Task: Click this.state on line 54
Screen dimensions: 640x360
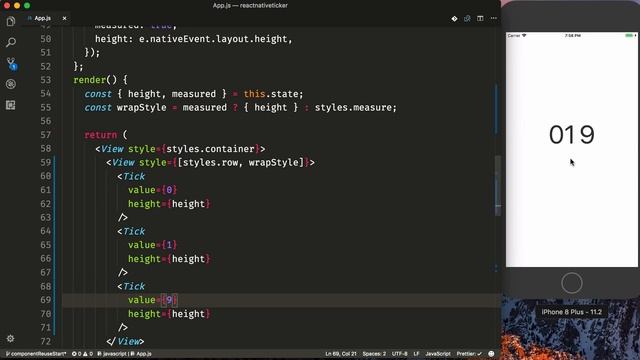Action: 271,94
